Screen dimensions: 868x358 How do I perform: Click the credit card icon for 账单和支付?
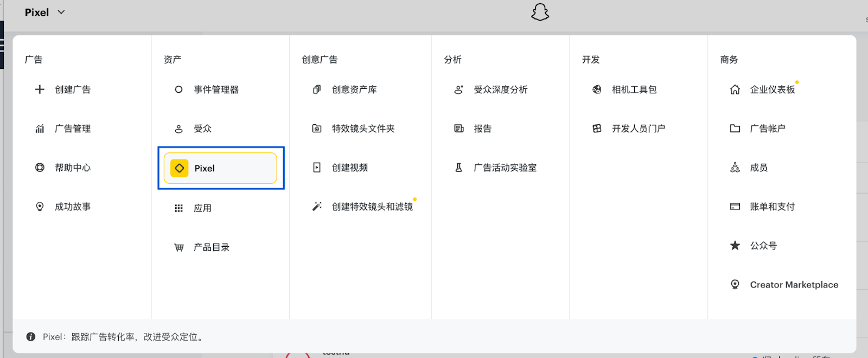coord(735,207)
